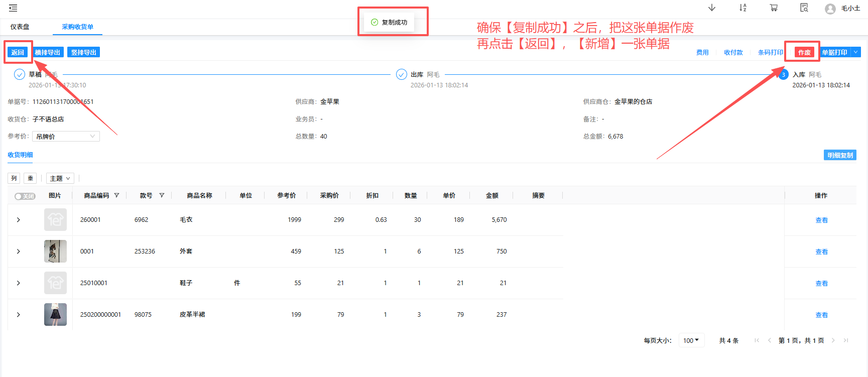Toggle the 关闭 switch in table header
This screenshot has width=868, height=377.
coord(25,196)
